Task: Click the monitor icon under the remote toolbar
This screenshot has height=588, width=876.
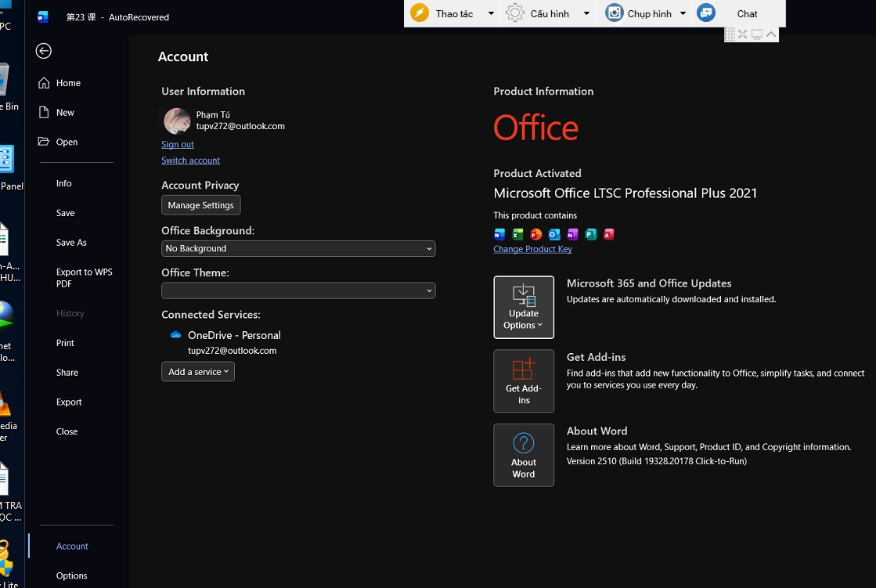Action: (x=756, y=34)
